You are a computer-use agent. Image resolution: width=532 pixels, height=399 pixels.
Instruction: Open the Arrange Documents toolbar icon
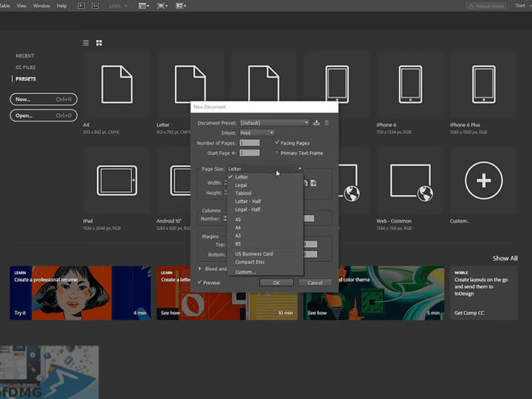click(181, 5)
